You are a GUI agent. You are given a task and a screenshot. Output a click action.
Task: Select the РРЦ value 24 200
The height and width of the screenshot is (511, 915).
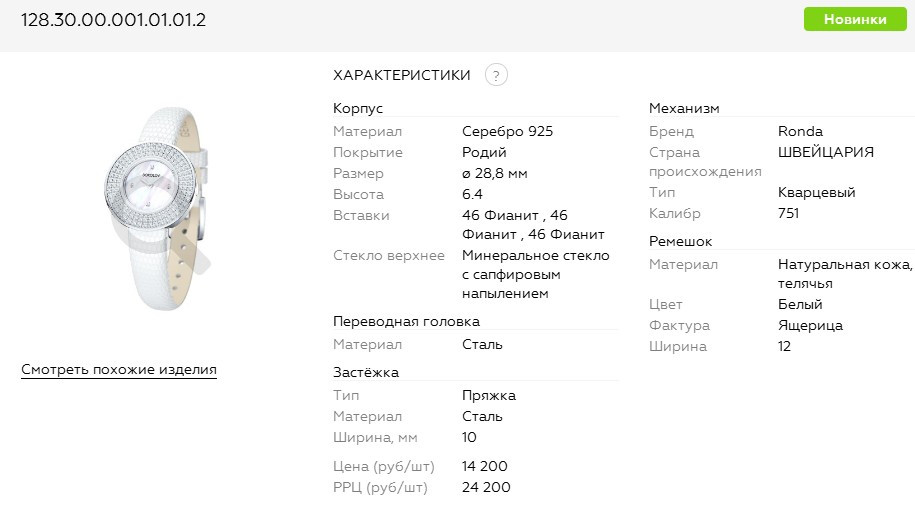(486, 487)
